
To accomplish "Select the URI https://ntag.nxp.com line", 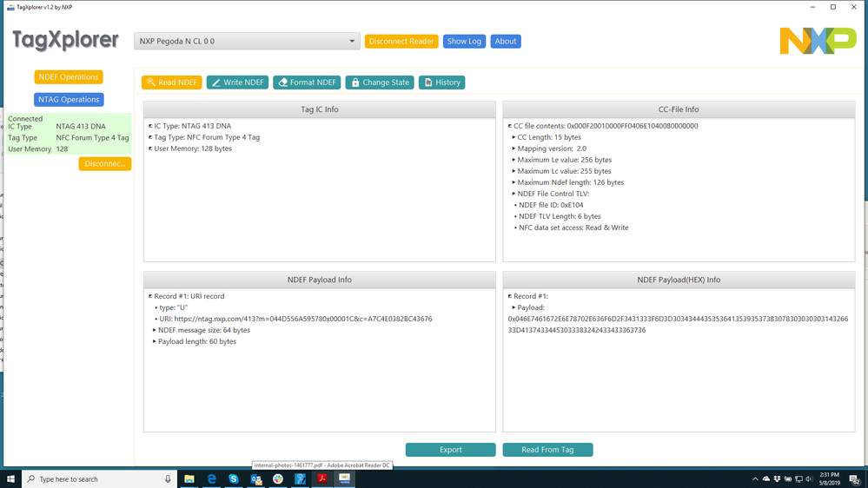I will point(295,319).
